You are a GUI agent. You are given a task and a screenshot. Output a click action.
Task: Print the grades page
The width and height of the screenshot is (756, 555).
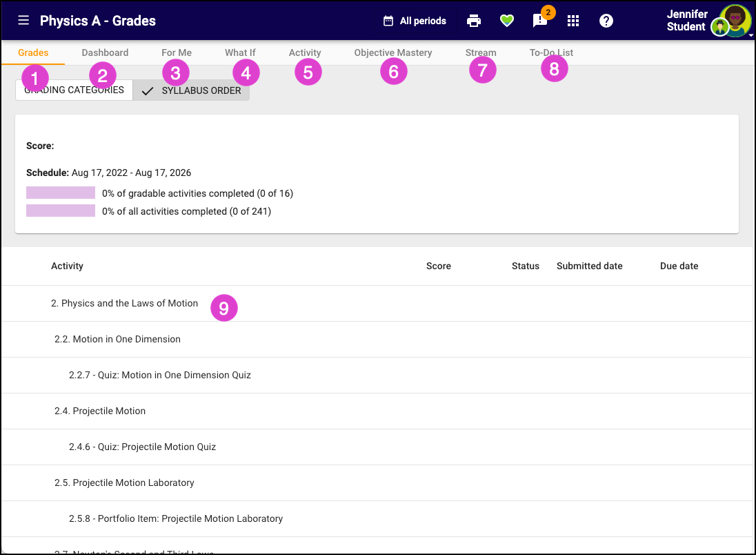click(474, 21)
